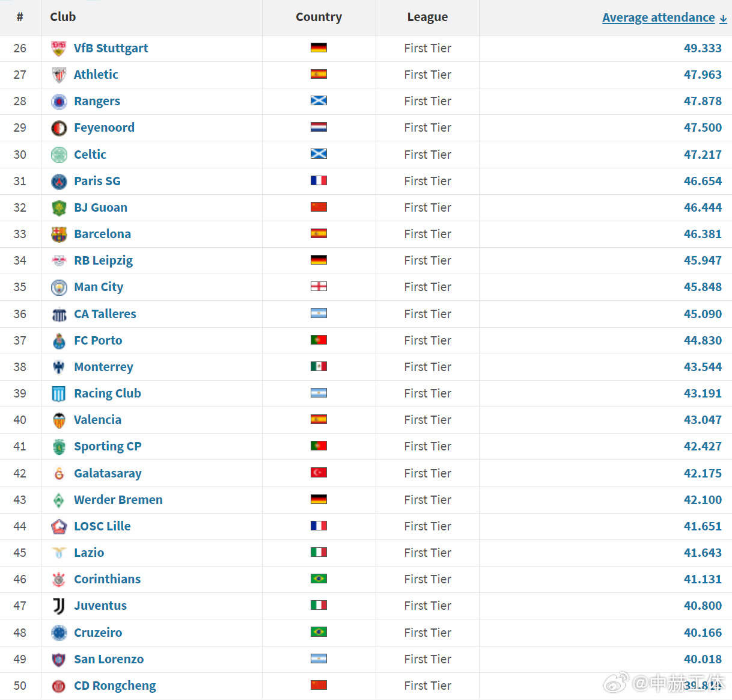The width and height of the screenshot is (732, 700).
Task: Open the CD Rongcheng club link
Action: click(114, 686)
